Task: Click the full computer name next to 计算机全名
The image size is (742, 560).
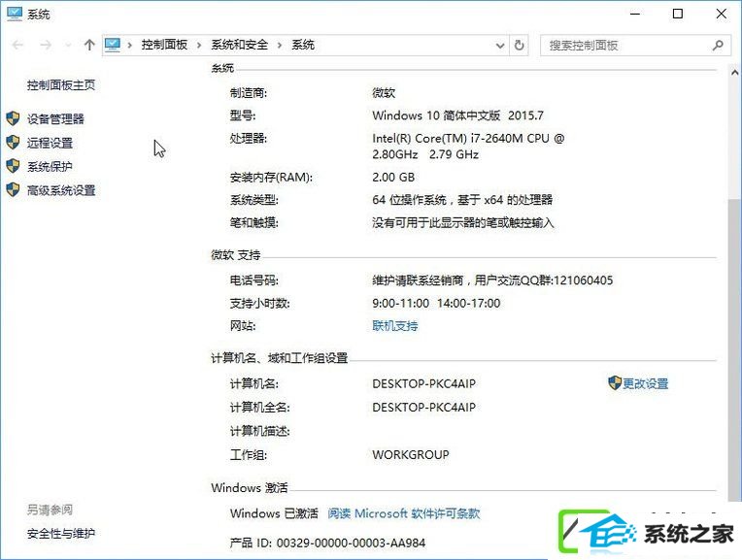Action: pyautogui.click(x=424, y=408)
